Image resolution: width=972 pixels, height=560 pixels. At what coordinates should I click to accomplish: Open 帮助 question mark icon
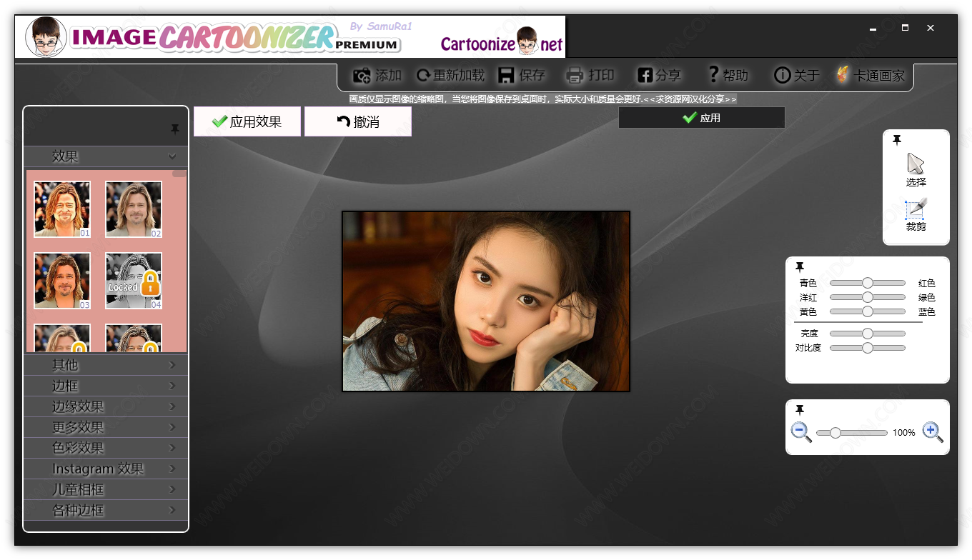point(713,74)
